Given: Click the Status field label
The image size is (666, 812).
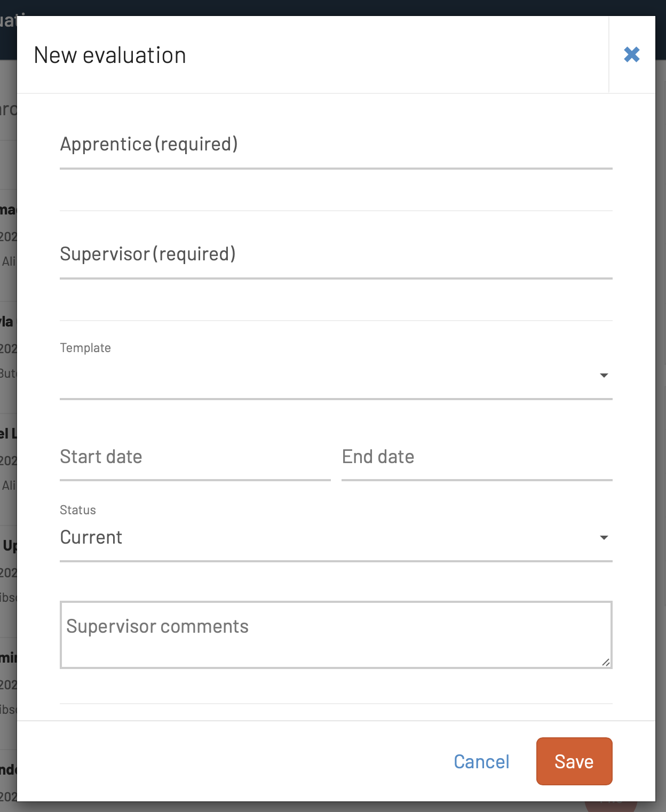Looking at the screenshot, I should tap(78, 510).
